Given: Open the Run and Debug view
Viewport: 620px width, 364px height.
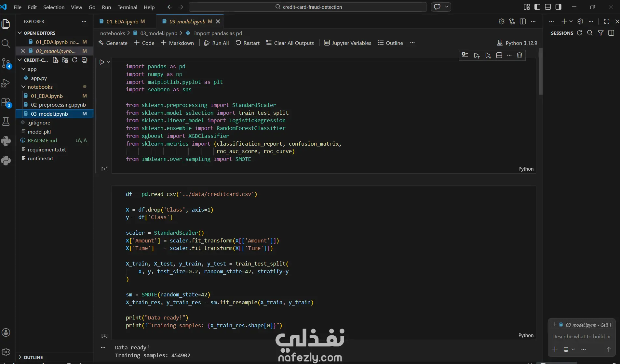Looking at the screenshot, I should pyautogui.click(x=6, y=83).
